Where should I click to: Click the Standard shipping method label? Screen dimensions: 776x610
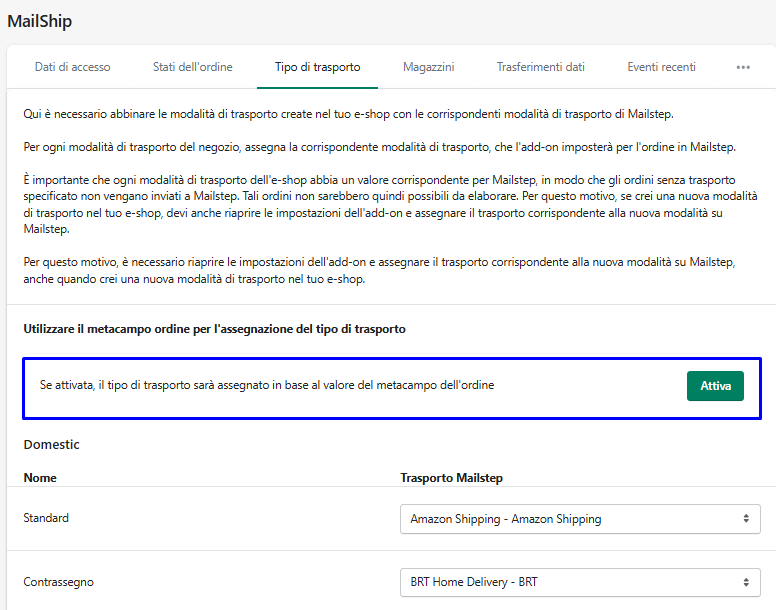coord(46,518)
